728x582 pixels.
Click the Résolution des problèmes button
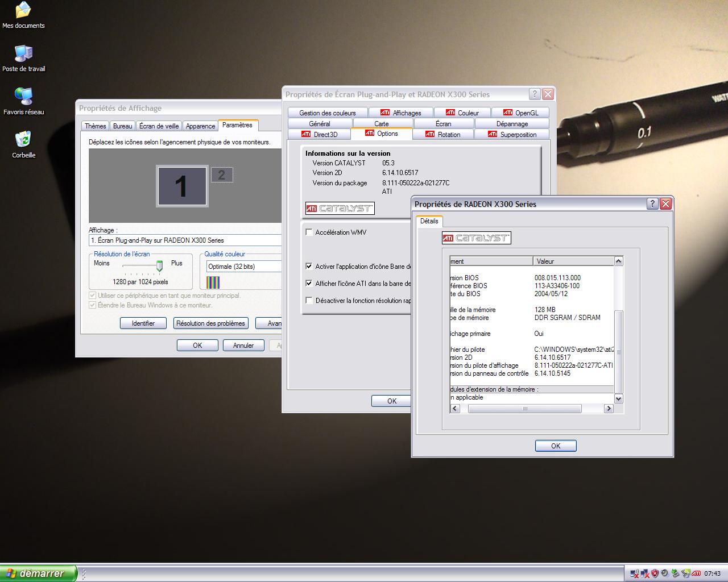pos(210,323)
